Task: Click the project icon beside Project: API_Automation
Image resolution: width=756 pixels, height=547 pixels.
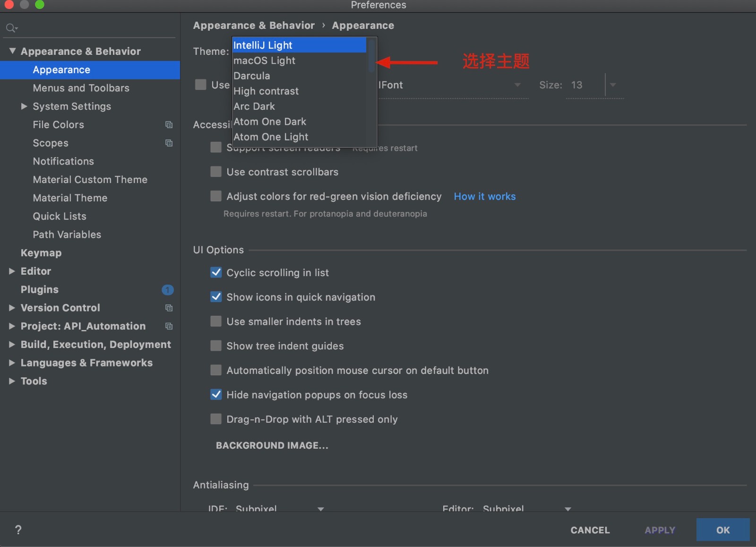Action: click(169, 326)
